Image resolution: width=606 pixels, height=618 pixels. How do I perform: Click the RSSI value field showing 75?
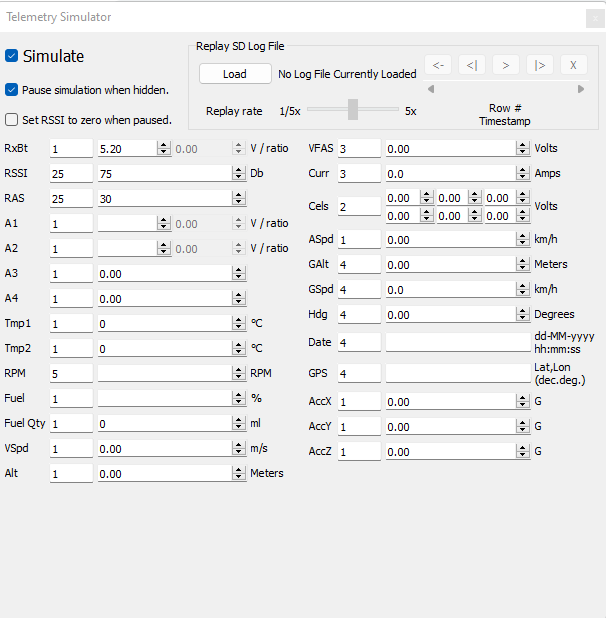(x=165, y=173)
